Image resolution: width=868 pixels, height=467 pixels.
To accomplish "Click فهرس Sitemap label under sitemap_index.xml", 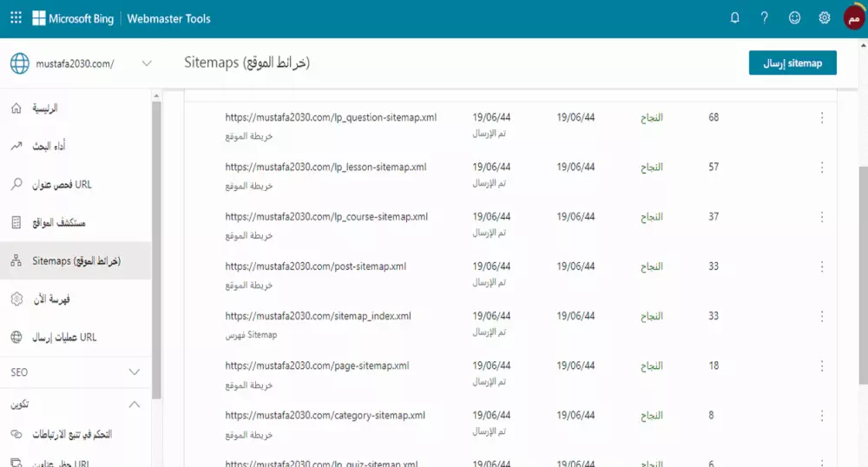I will point(251,335).
